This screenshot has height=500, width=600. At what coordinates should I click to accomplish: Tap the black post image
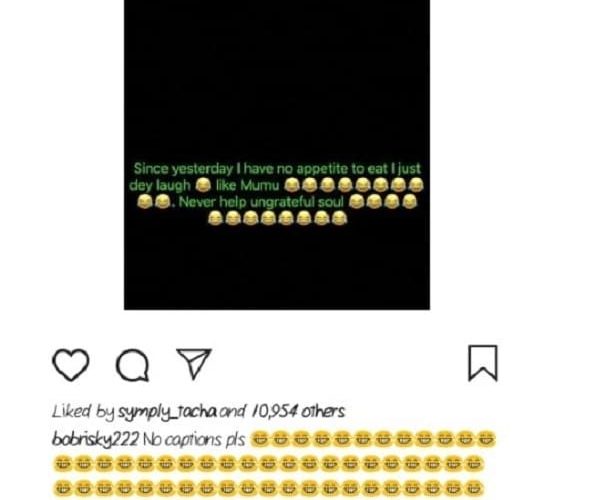coord(277,155)
